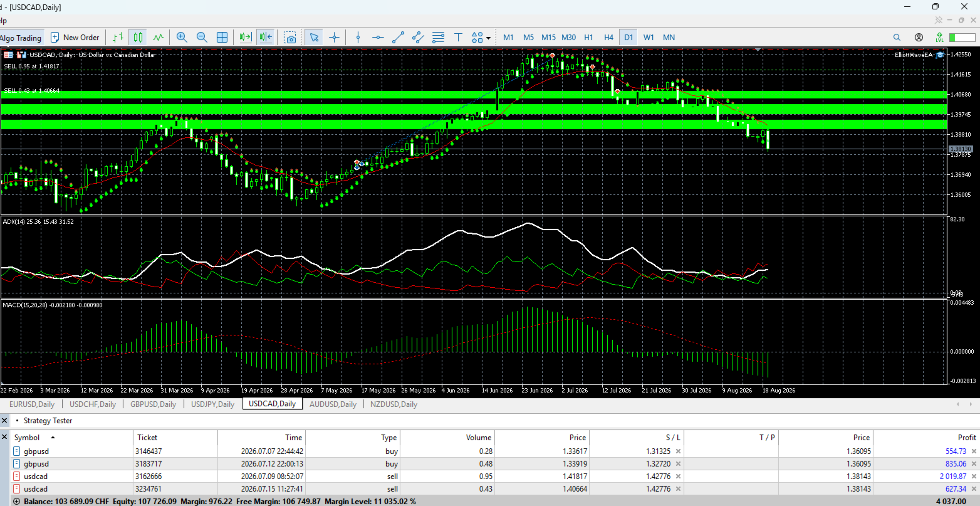Select the candlestick chart style icon
Image resolution: width=980 pixels, height=506 pixels.
[138, 38]
